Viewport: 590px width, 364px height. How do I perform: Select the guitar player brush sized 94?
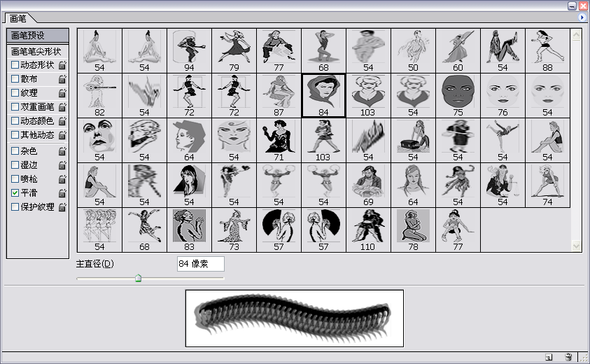pyautogui.click(x=189, y=51)
